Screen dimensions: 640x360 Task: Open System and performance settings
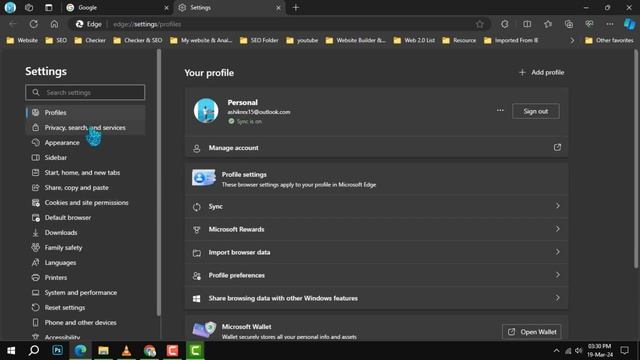[x=85, y=292]
